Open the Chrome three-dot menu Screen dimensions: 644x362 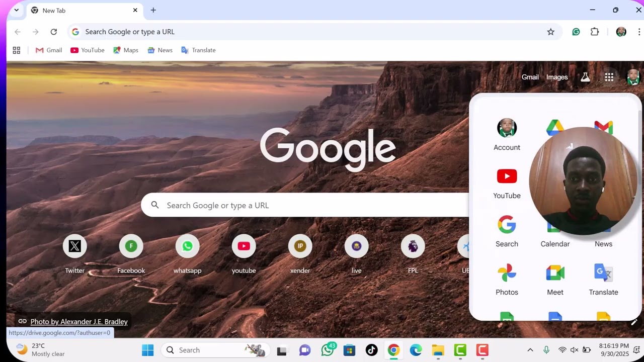pyautogui.click(x=639, y=32)
